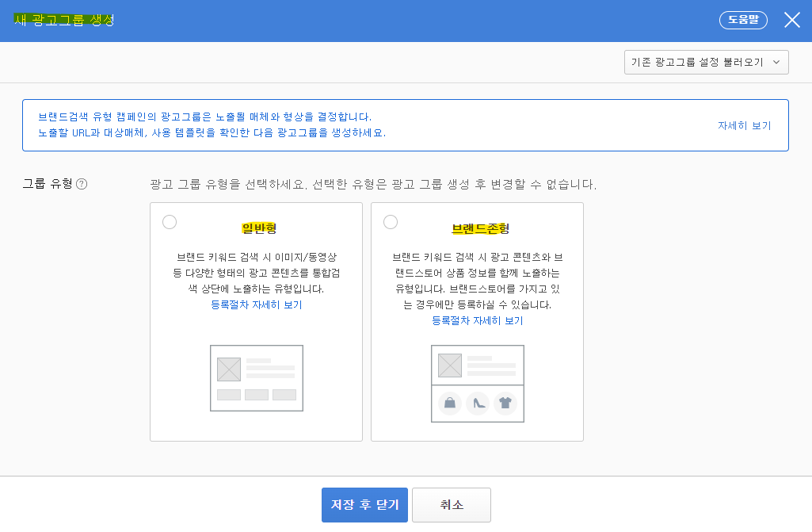Viewport: 812px width, 532px height.
Task: Open 등록절차 자세히 보기 under 일반형
Action: [257, 305]
